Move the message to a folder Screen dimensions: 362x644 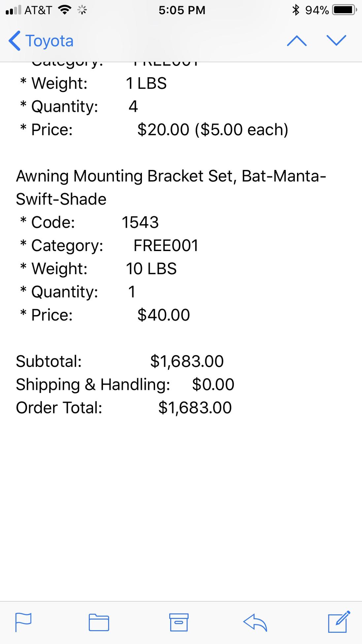[x=99, y=623]
